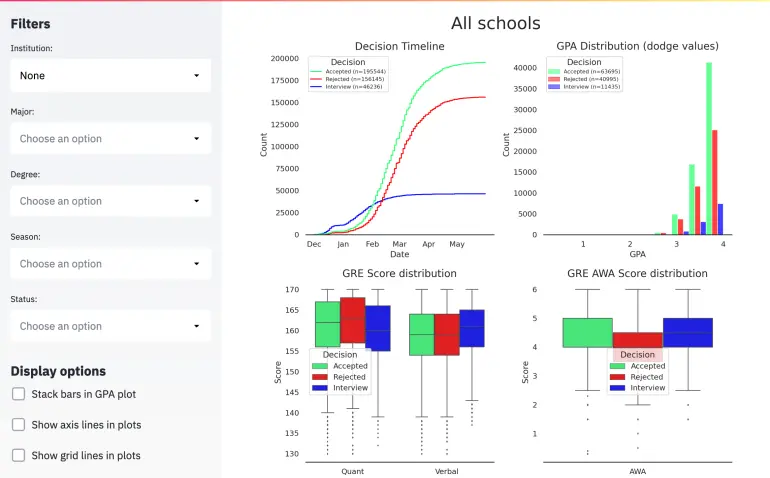
Task: Click blue Interview swatch in GRE AWA legend
Action: 617,388
